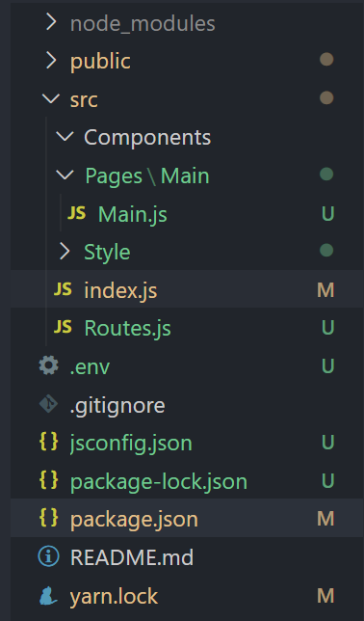Click the U status badge on package-lock.json
Image resolution: width=364 pixels, height=621 pixels.
point(328,480)
